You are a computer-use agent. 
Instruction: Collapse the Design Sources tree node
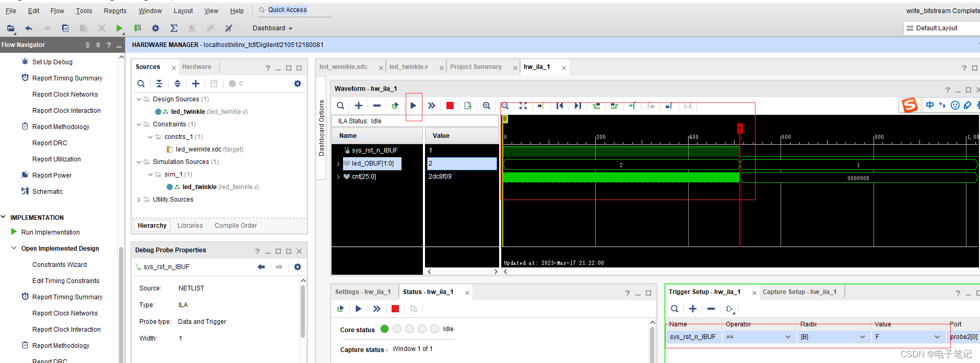139,99
